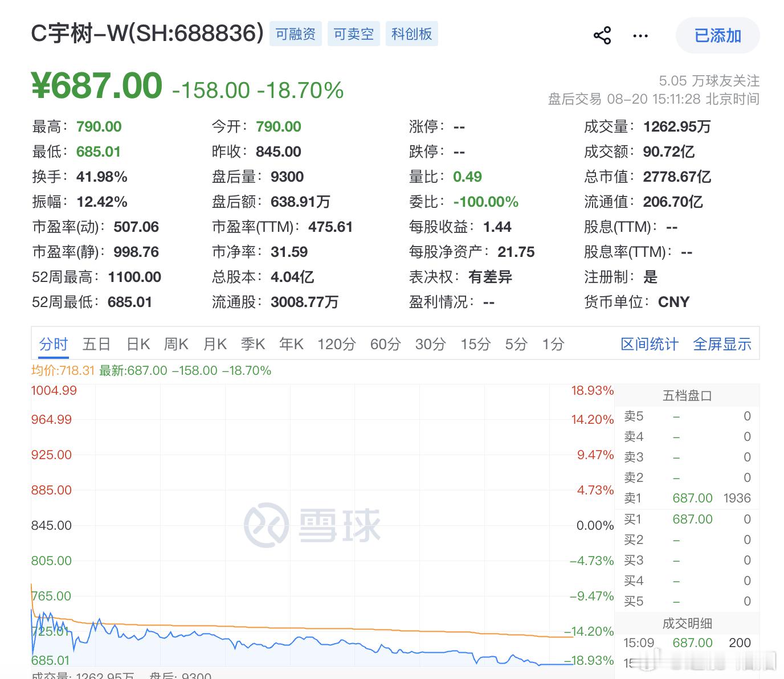Click the share icon
784x679 pixels.
602,35
